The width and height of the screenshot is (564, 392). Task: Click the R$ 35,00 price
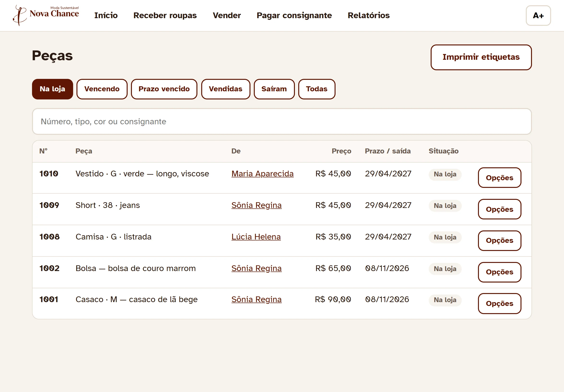tap(333, 237)
